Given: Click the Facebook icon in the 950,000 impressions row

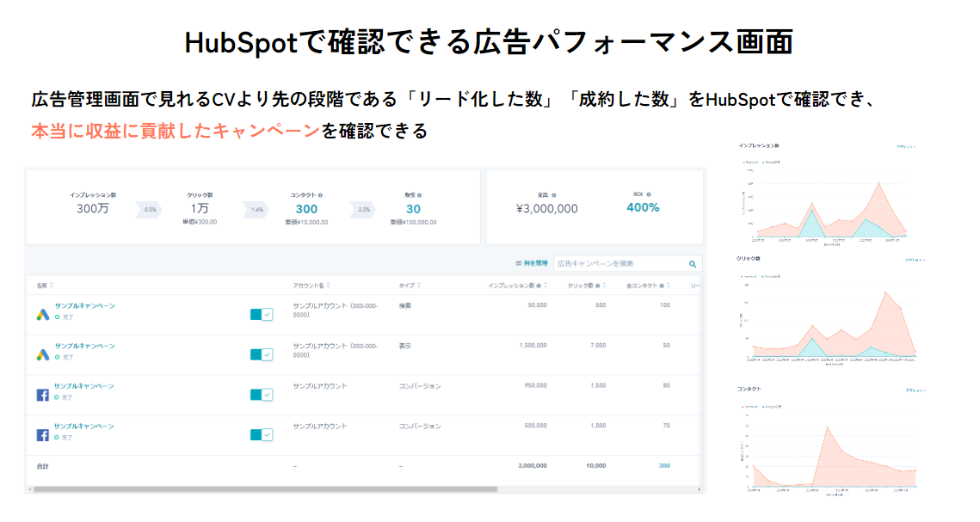Looking at the screenshot, I should click(42, 395).
